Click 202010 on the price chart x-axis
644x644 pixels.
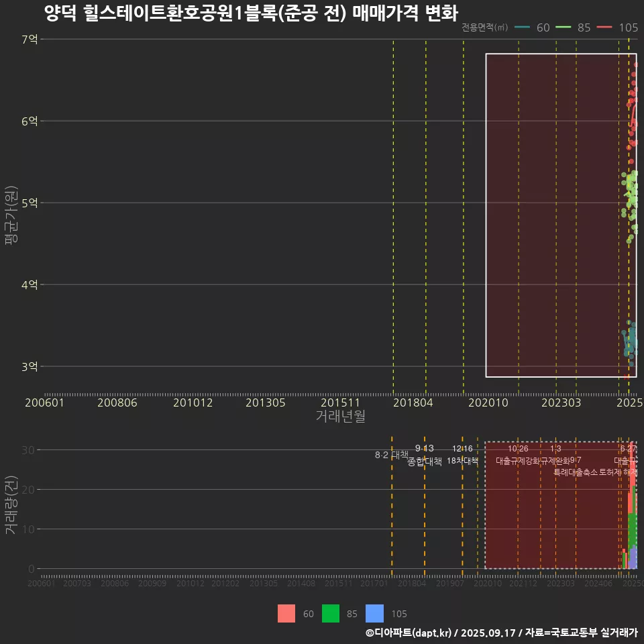(x=488, y=402)
